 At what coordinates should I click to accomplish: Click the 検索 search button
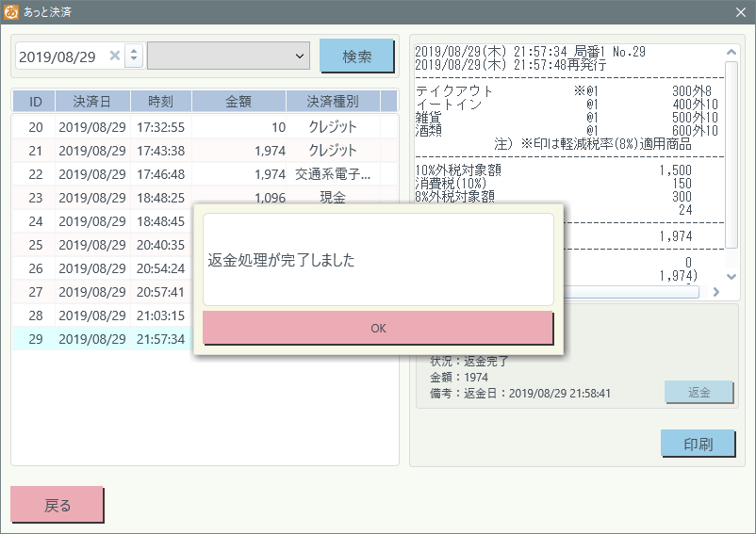pos(356,57)
